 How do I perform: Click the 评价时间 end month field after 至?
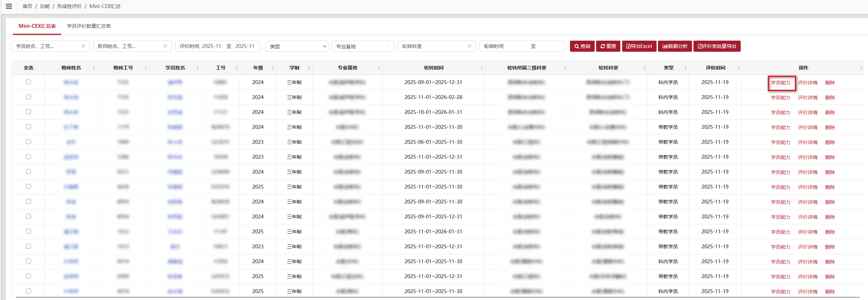[245, 46]
